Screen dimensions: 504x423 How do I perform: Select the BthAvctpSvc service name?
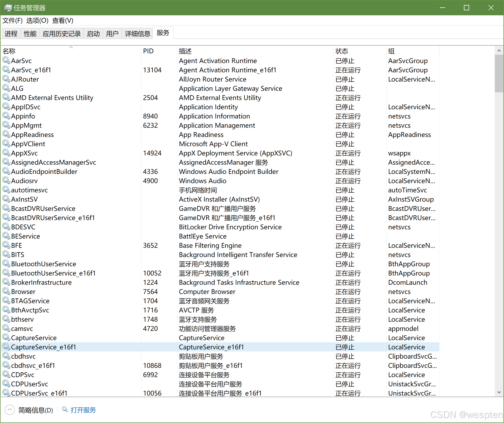coord(30,310)
